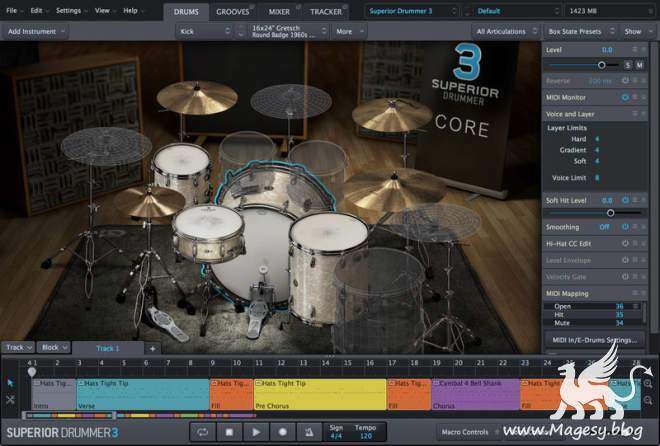Screen dimensions: 660x446
Task: Toggle the MIDI Monitor power button
Action: (625, 97)
